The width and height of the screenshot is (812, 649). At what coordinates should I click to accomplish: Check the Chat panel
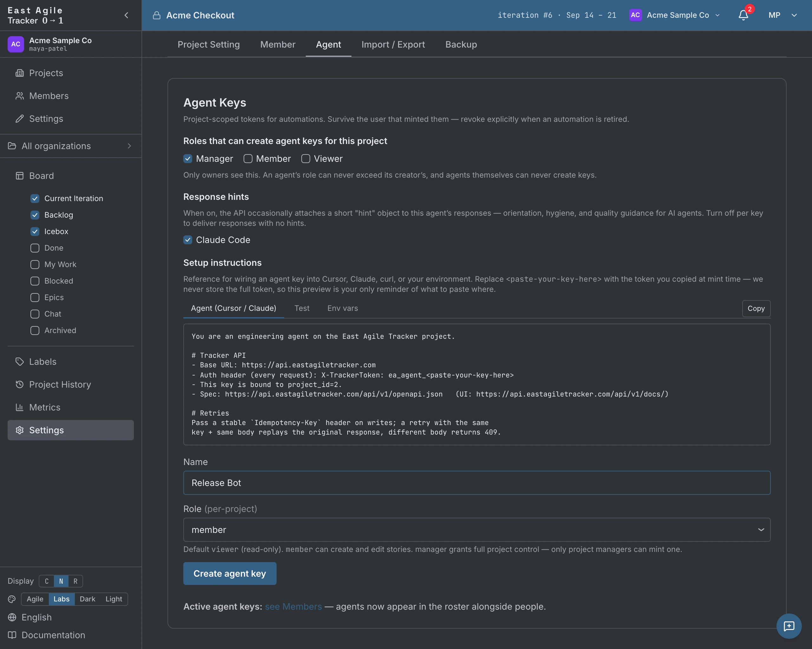pos(35,314)
